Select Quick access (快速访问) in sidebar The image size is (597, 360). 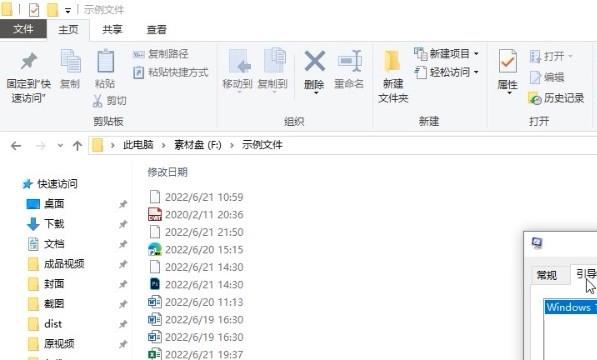(x=57, y=184)
